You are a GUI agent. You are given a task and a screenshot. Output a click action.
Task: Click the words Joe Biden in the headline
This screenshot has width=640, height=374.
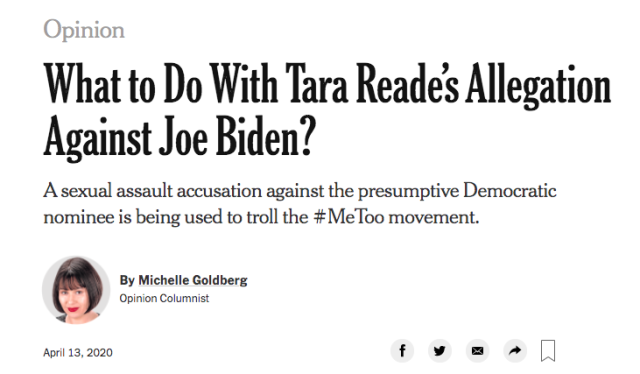point(238,137)
